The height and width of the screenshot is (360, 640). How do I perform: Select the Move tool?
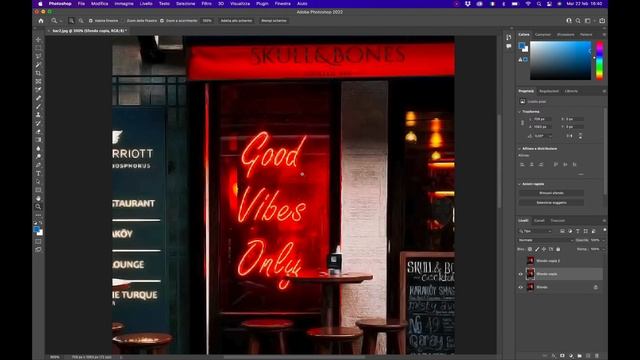point(38,40)
